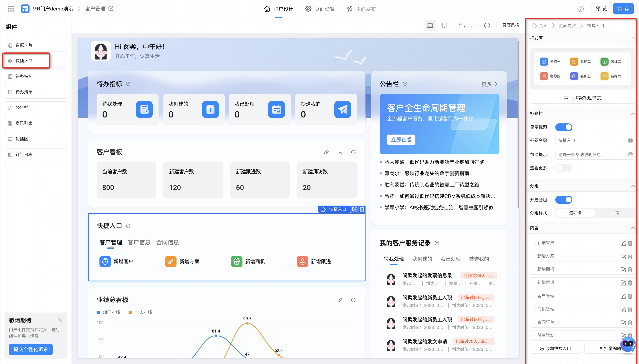The image size is (639, 364).
Task: Select the 客户信息 group tab
Action: tap(139, 242)
